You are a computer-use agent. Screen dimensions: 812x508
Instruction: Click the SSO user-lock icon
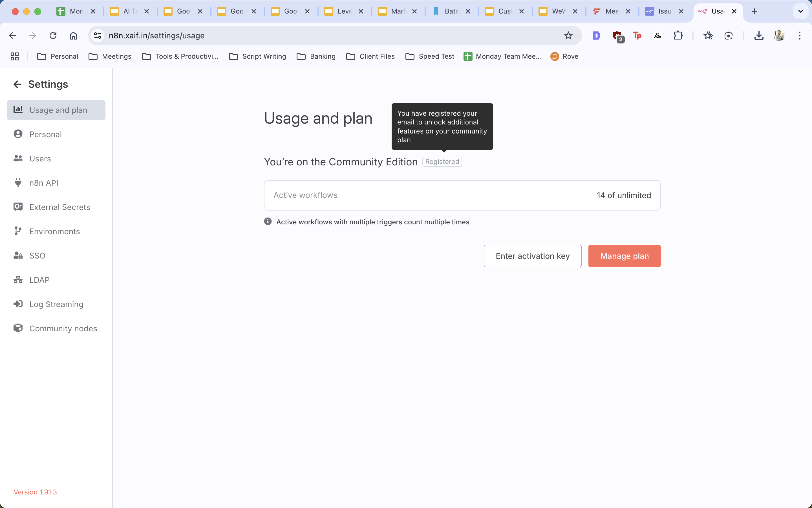(x=18, y=255)
